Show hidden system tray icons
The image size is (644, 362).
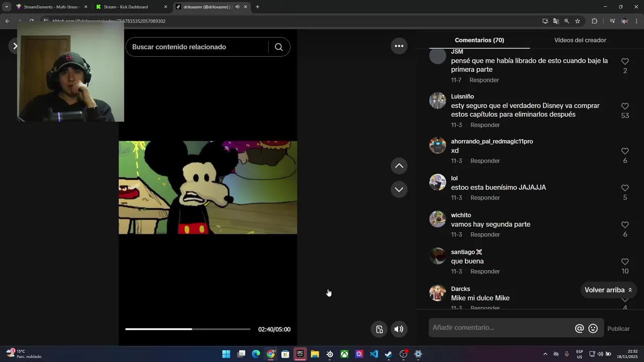pyautogui.click(x=545, y=354)
